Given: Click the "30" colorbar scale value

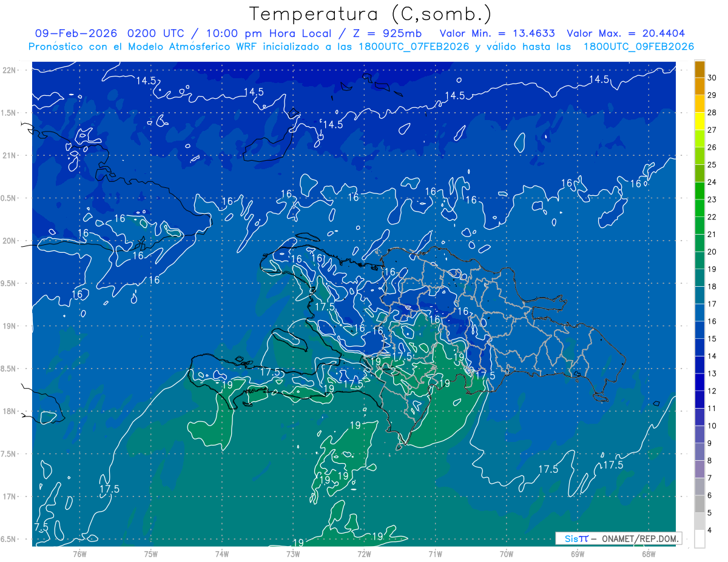Looking at the screenshot, I should point(712,78).
